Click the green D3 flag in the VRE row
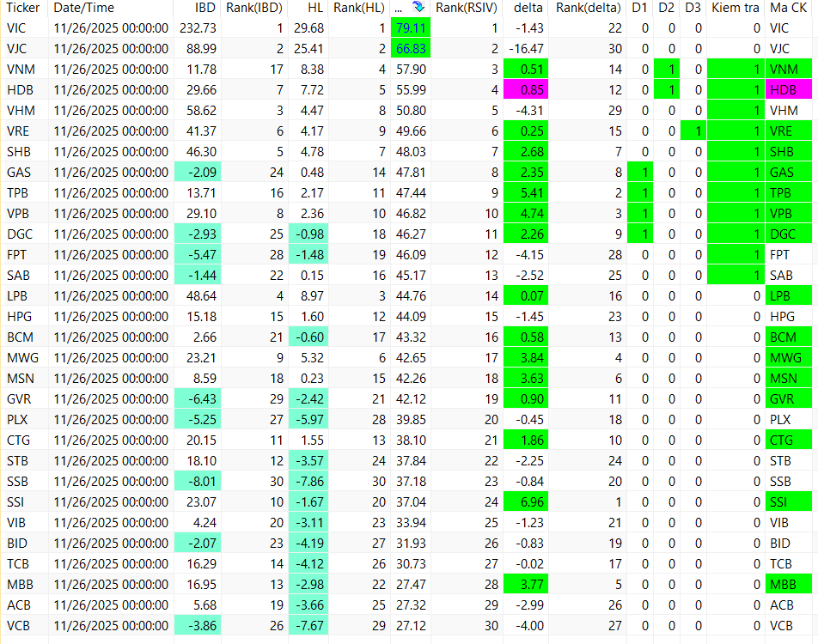Image resolution: width=818 pixels, height=644 pixels. 693,131
